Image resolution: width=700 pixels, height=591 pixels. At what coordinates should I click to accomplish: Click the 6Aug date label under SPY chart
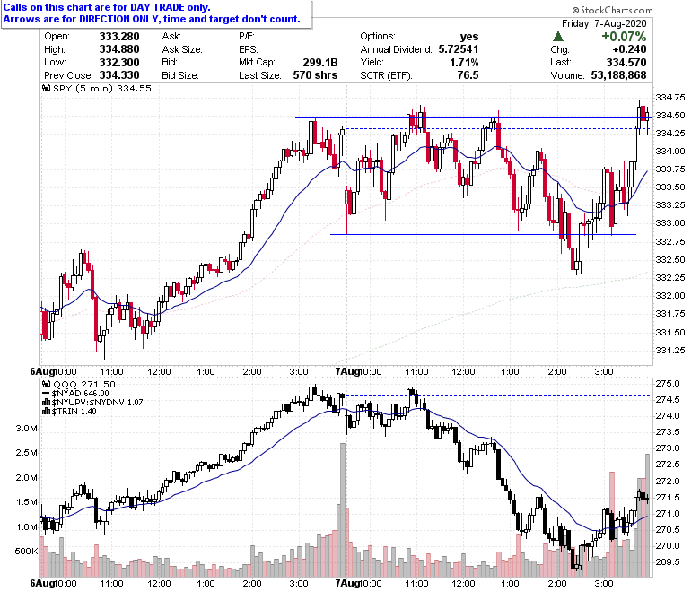coord(43,371)
